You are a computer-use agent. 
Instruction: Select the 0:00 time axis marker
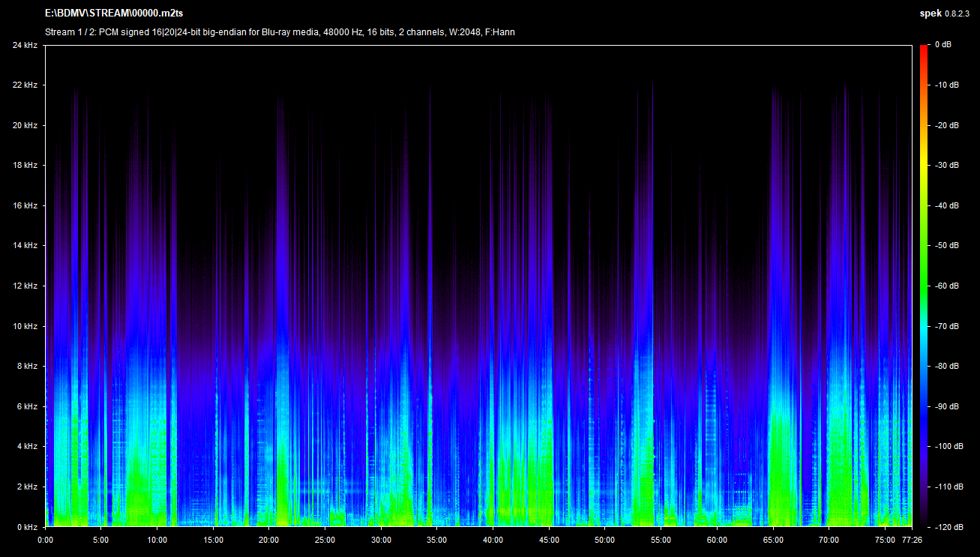[45, 539]
